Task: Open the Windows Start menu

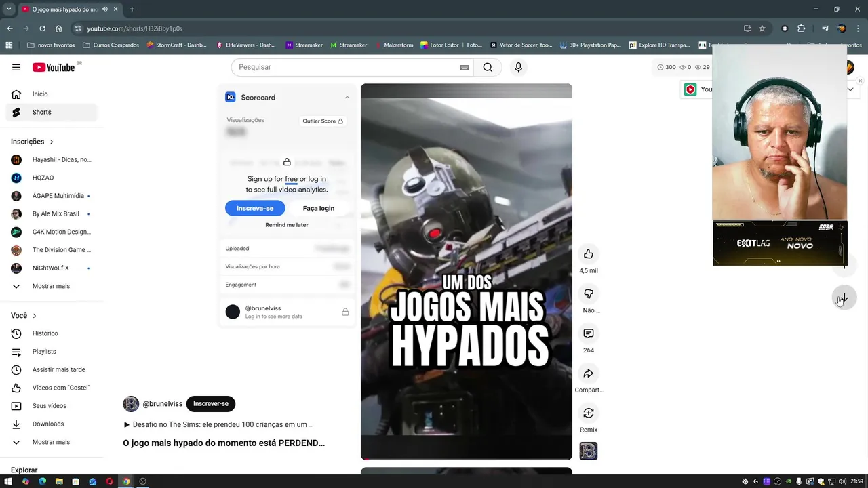Action: pyautogui.click(x=9, y=481)
